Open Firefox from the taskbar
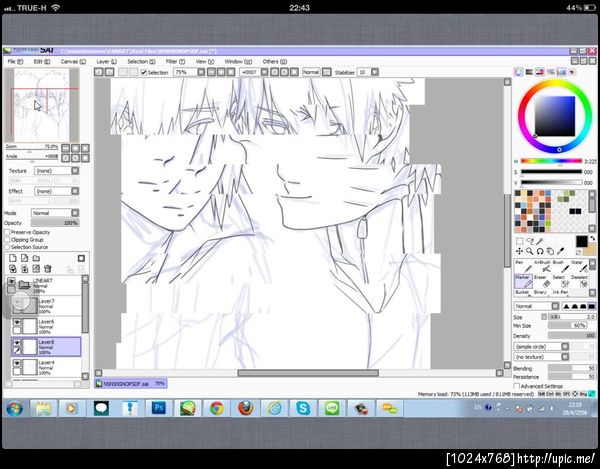Image resolution: width=600 pixels, height=469 pixels. pyautogui.click(x=245, y=408)
